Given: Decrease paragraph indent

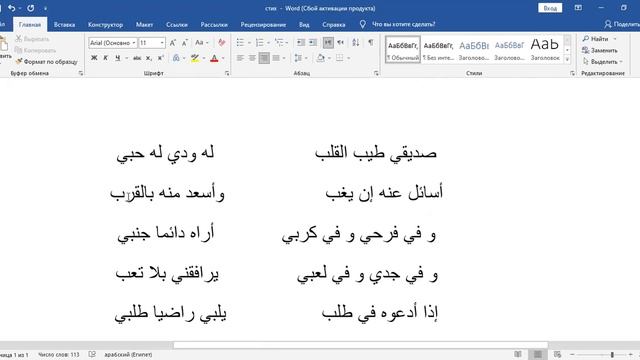Looking at the screenshot, I should coord(301,42).
